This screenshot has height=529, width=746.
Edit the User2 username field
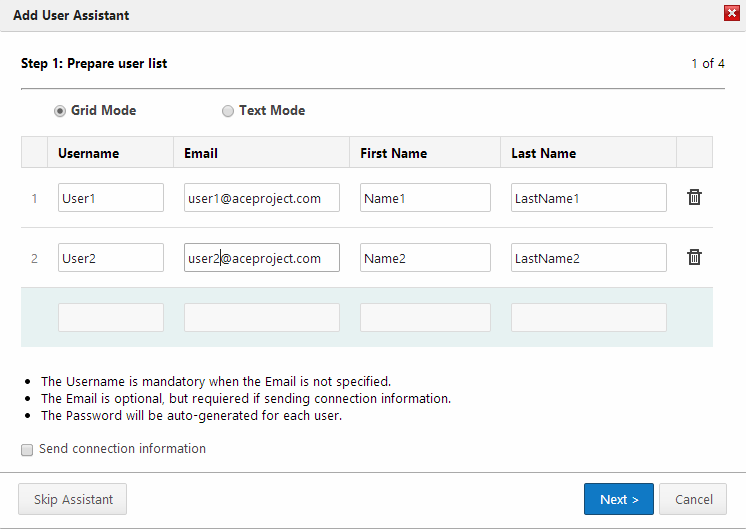tap(111, 257)
